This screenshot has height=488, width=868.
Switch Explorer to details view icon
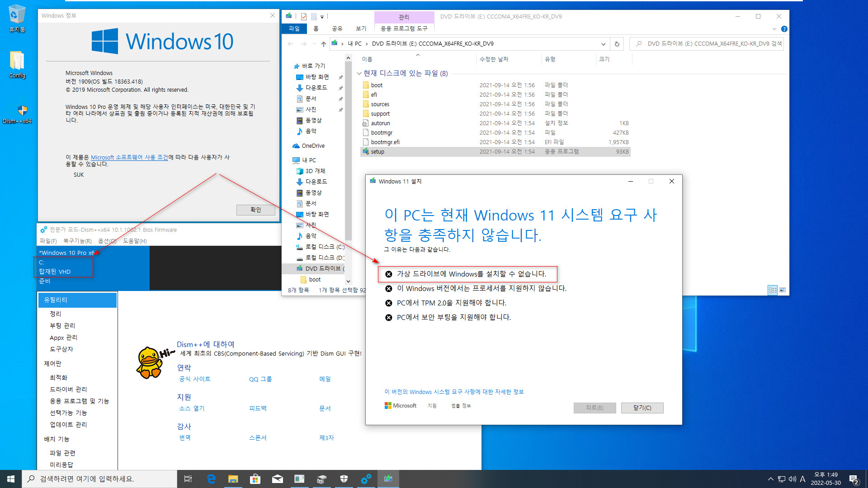coord(773,290)
